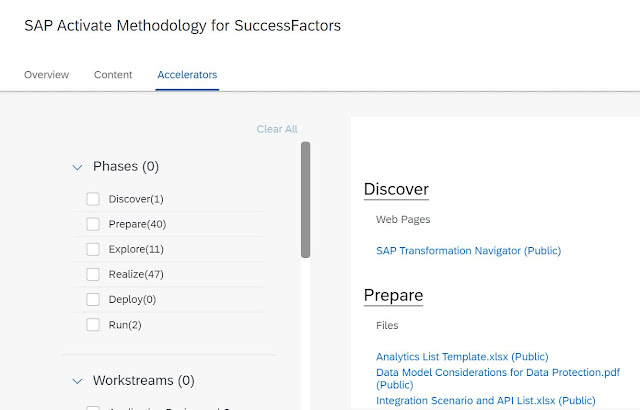Open Analytics List Template.xlsx file link
Image resolution: width=640 pixels, height=410 pixels.
(462, 357)
